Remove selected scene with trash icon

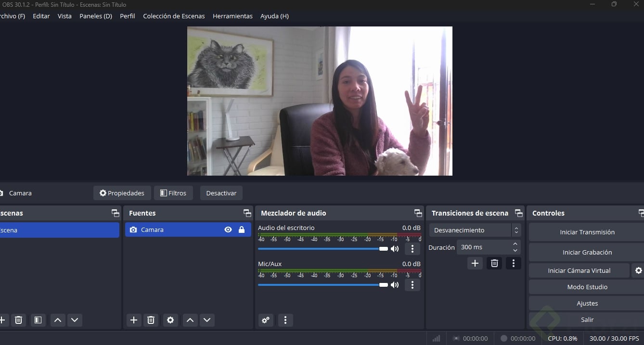click(18, 320)
